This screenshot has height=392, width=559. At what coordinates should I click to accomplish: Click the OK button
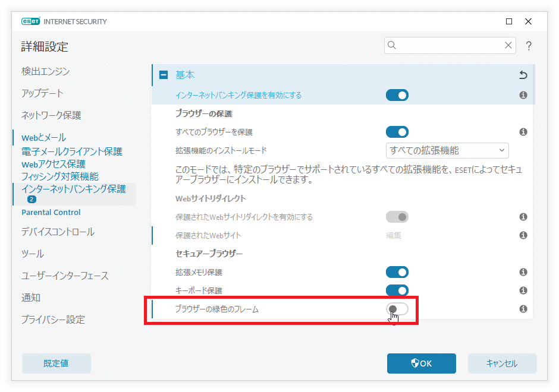(x=421, y=363)
